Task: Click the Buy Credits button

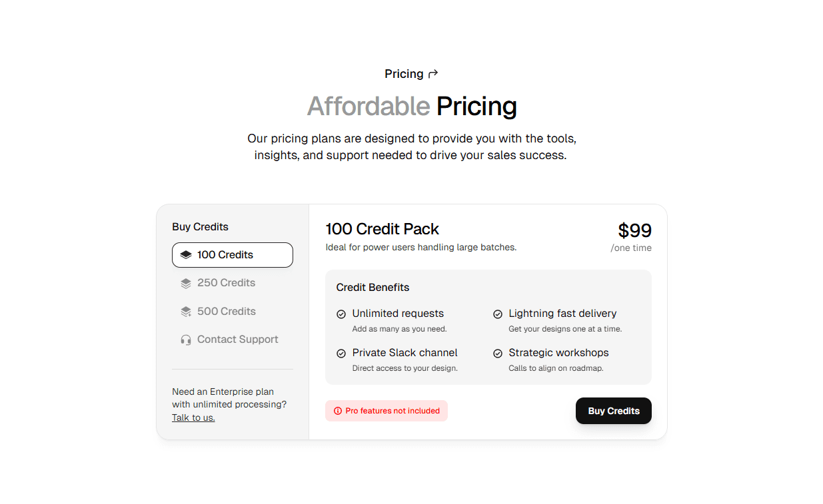Action: (613, 411)
